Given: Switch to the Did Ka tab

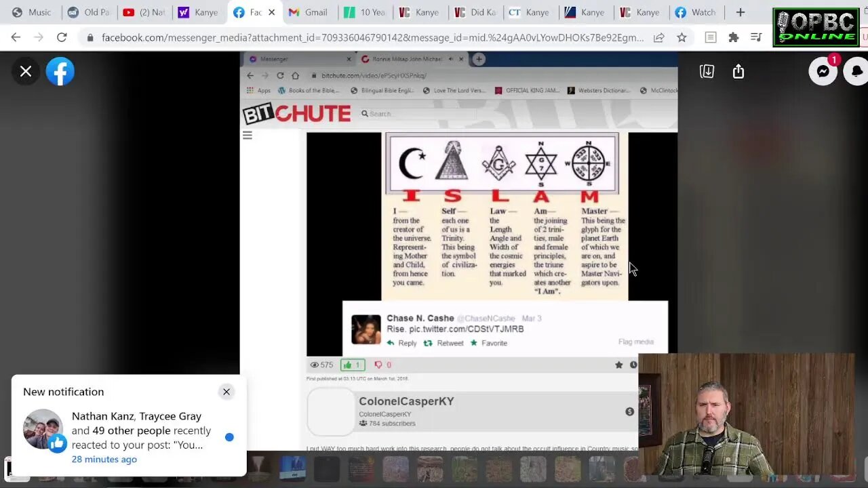Looking at the screenshot, I should 475,12.
